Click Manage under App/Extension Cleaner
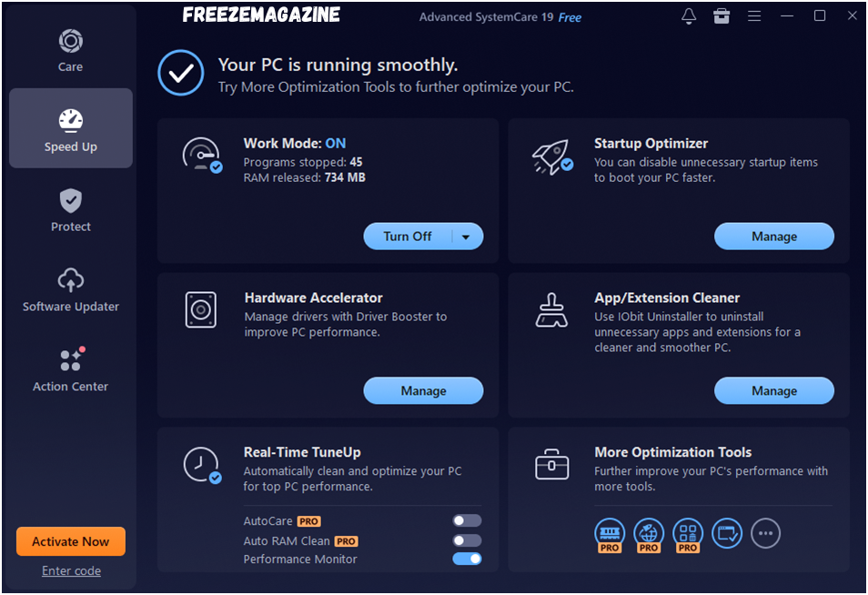The image size is (868, 595). (773, 391)
